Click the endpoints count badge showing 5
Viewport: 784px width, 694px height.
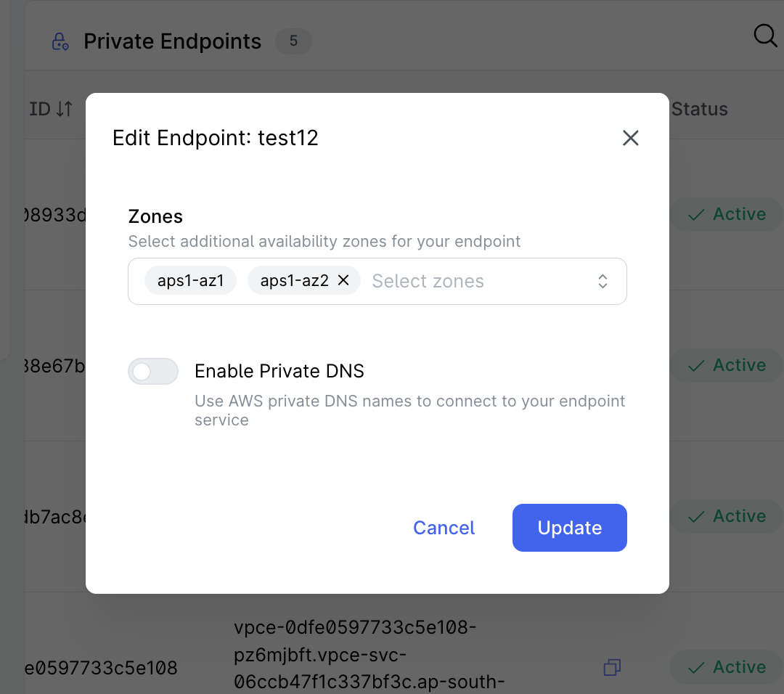(293, 41)
